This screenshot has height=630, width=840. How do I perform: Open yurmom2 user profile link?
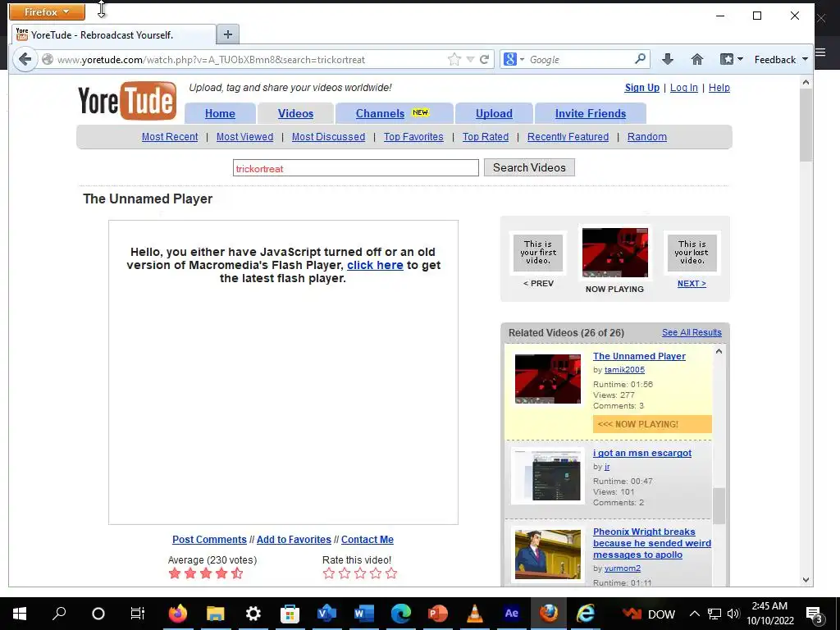tap(623, 568)
